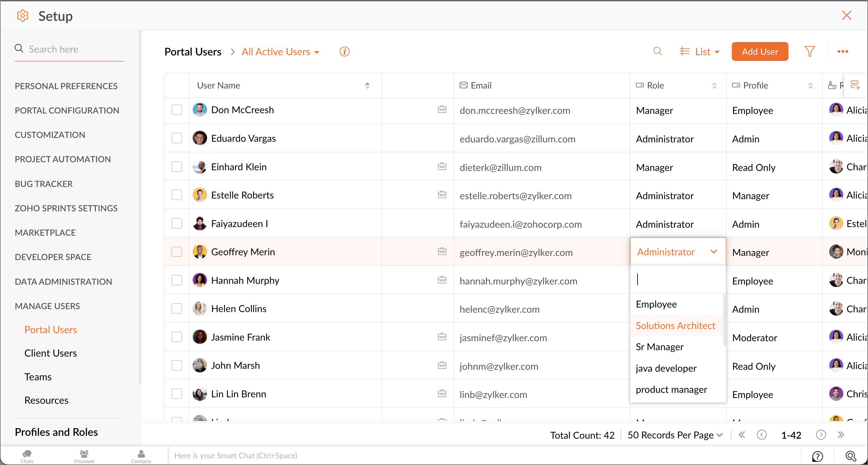Click the add column icon in table header

click(x=855, y=85)
